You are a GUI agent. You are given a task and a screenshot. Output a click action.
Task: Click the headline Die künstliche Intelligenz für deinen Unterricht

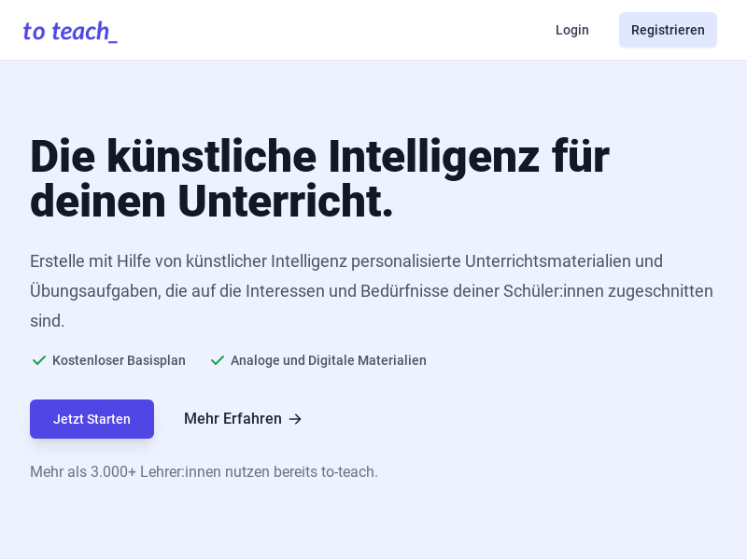tap(319, 178)
